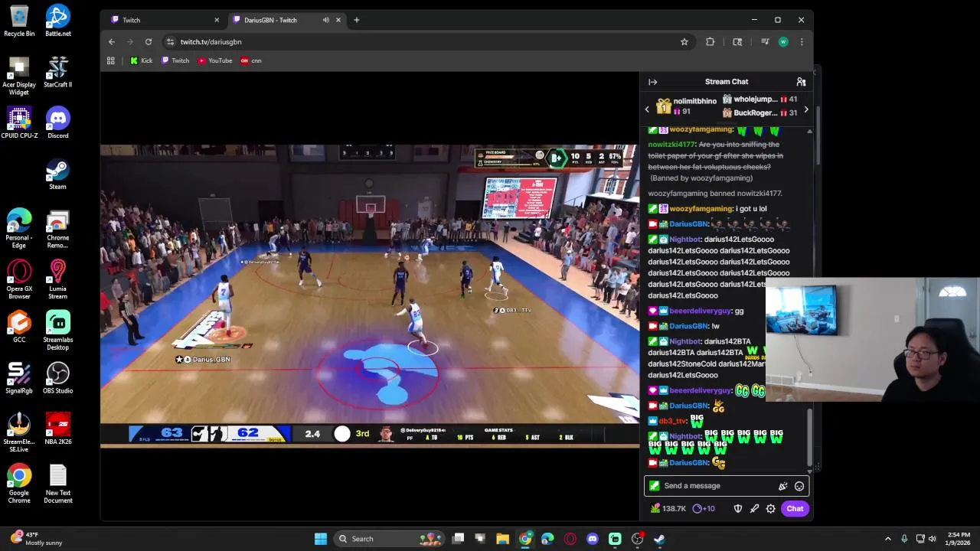Mute the DariusGBN tab audio icon
Screen dimensions: 980x551
[326, 20]
